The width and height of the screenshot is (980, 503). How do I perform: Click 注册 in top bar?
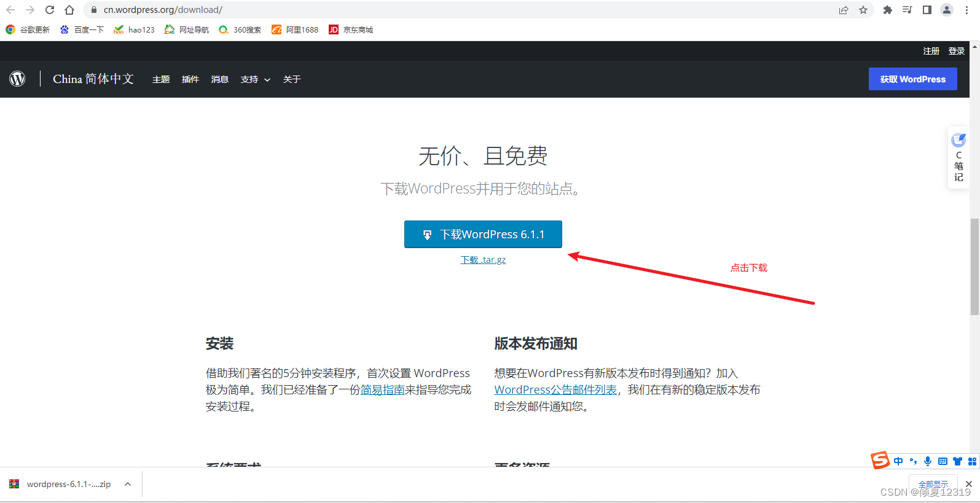pyautogui.click(x=931, y=51)
